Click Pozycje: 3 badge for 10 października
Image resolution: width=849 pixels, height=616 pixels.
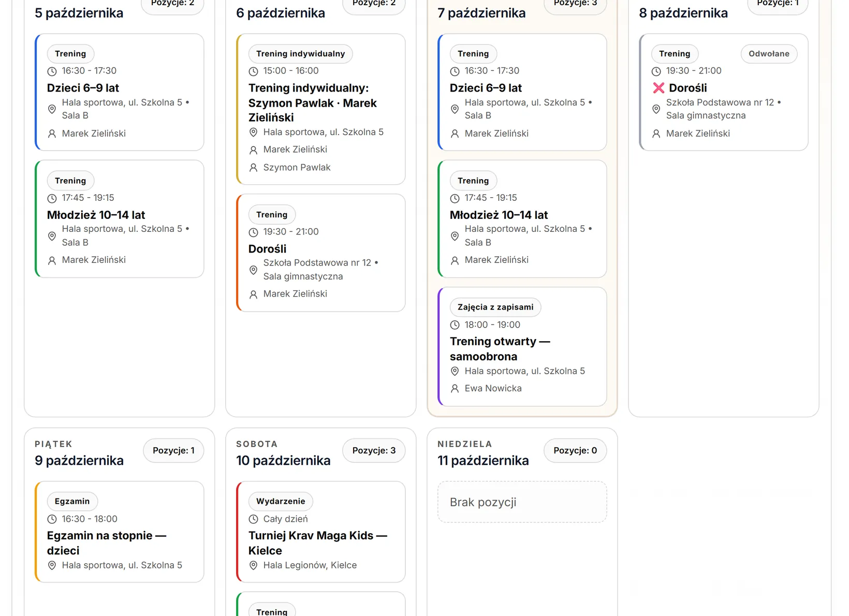[374, 450]
